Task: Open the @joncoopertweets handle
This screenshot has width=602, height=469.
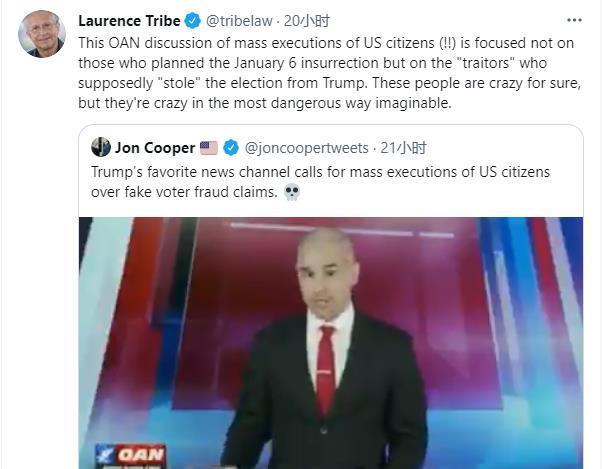Action: 306,148
